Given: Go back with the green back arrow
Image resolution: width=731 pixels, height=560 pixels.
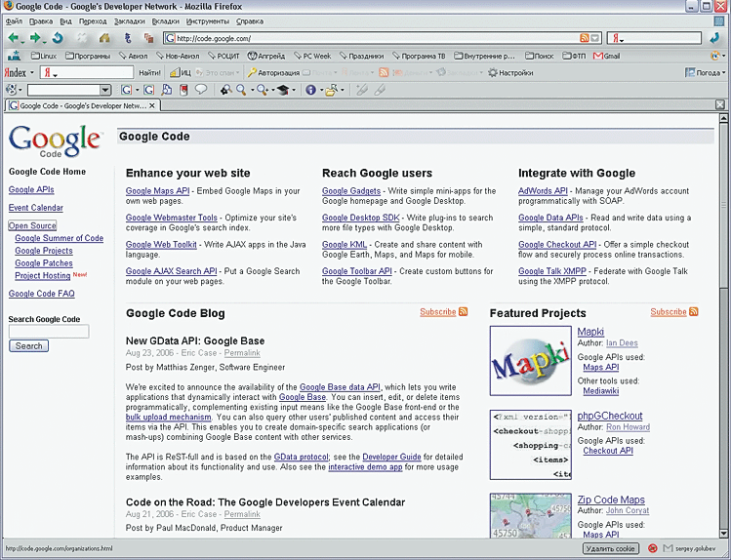Looking at the screenshot, I should coord(13,38).
